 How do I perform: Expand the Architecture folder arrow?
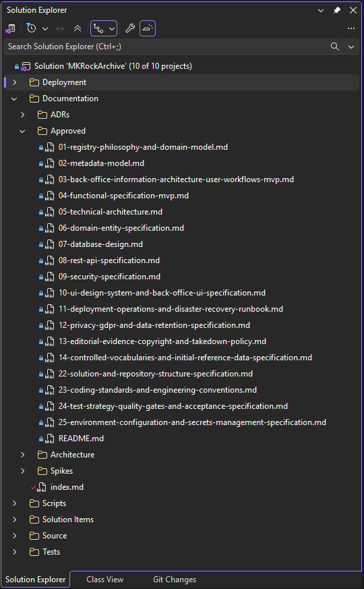[x=23, y=455]
